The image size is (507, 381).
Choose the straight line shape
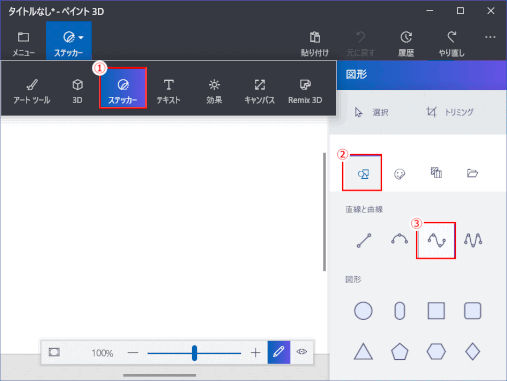(x=364, y=240)
